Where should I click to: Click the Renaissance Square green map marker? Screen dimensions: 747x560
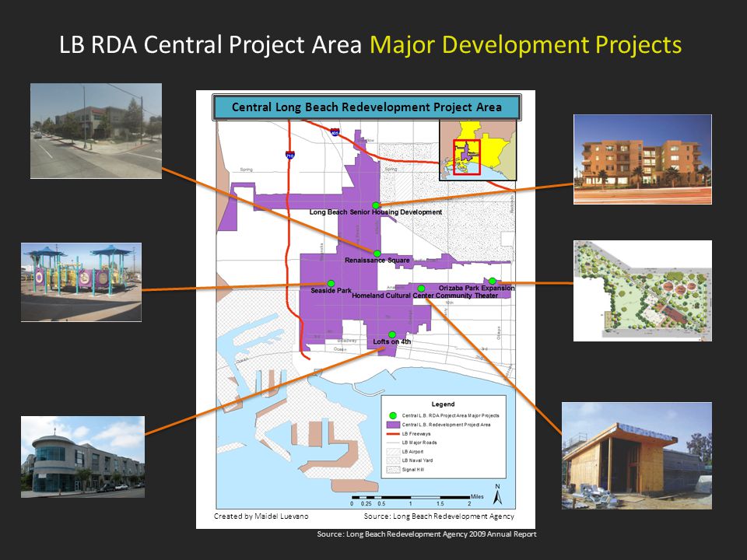click(x=377, y=254)
